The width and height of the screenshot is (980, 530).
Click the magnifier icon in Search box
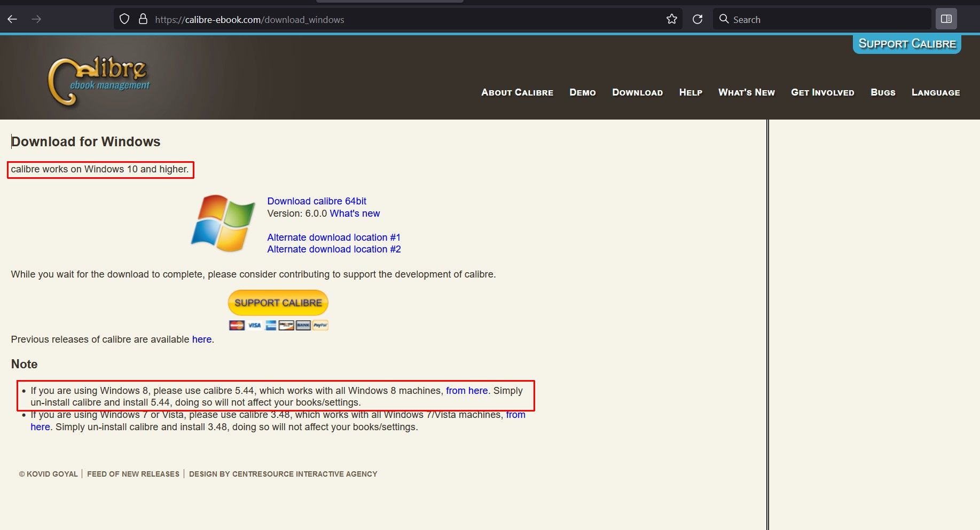[x=724, y=19]
